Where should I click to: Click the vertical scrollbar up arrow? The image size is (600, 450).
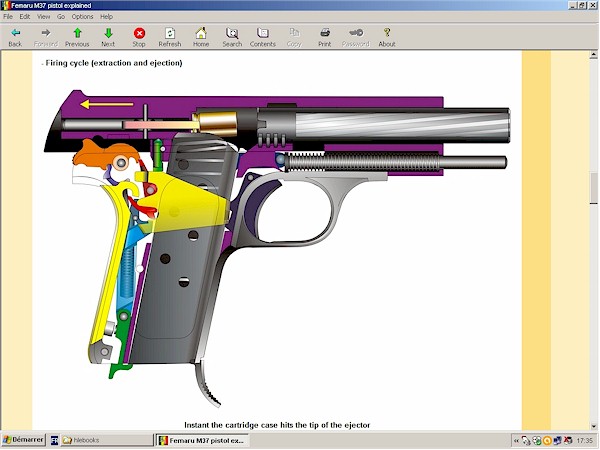point(593,55)
